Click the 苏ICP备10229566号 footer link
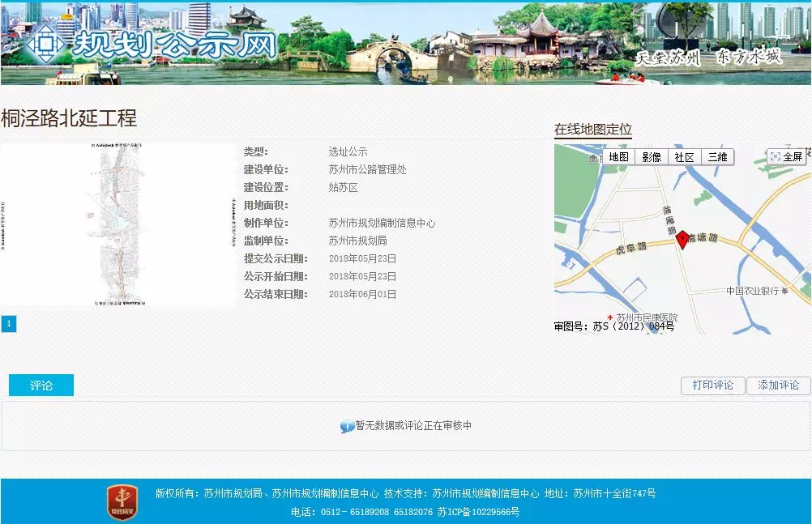This screenshot has width=812, height=524. coord(478,512)
